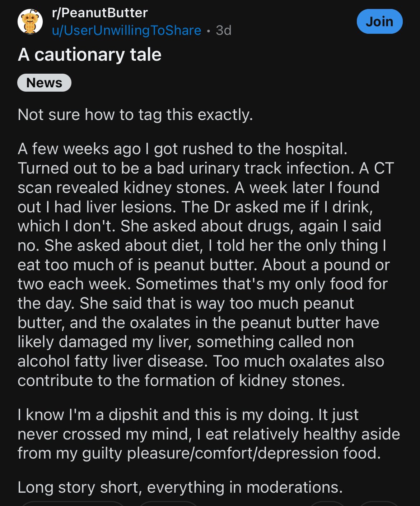
Task: Tap the 3d post timestamp
Action: pos(223,31)
